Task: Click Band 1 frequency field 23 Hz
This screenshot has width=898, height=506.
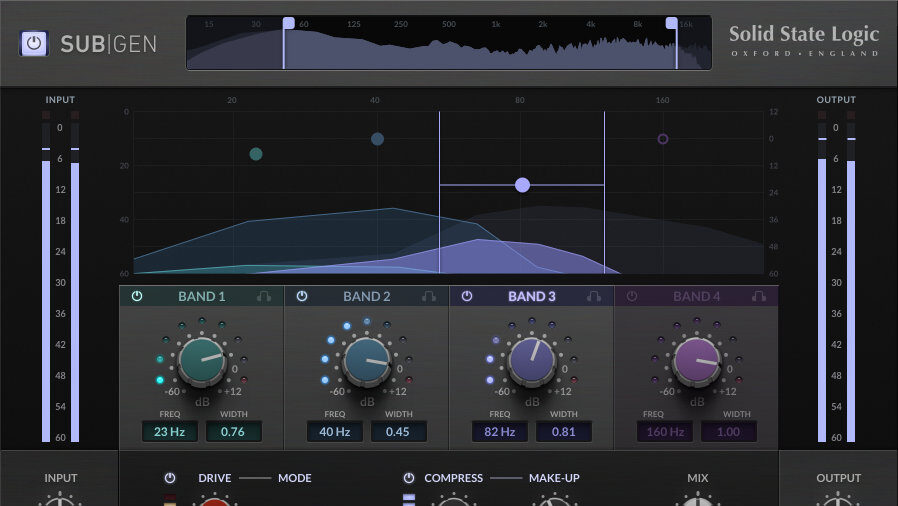Action: coord(170,432)
